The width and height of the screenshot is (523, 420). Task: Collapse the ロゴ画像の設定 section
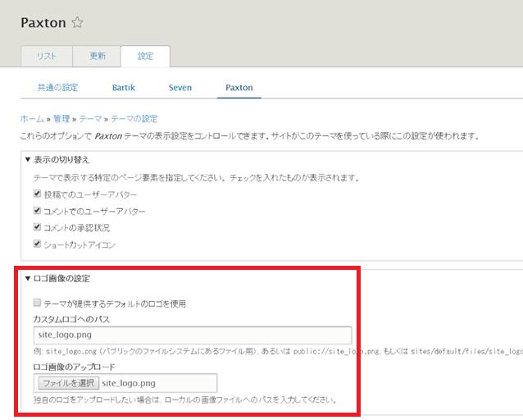pyautogui.click(x=28, y=278)
